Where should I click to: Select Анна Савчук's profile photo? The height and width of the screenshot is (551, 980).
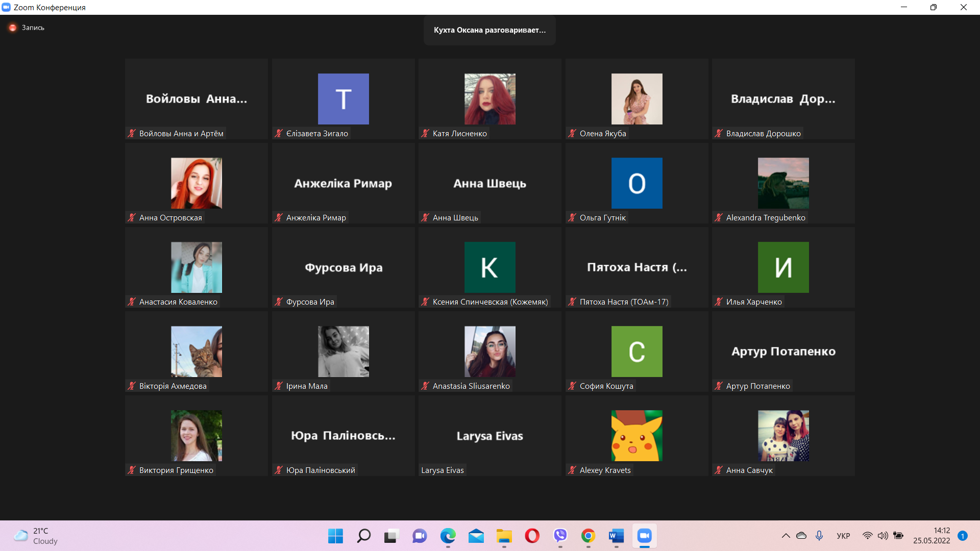(x=783, y=436)
